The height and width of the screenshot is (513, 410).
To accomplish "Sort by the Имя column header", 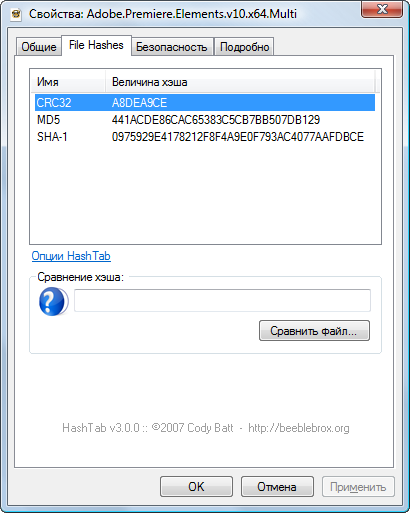I will point(68,82).
